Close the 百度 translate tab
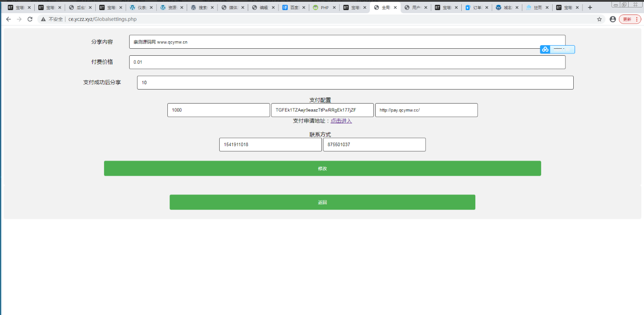Image resolution: width=644 pixels, height=315 pixels. point(303,7)
